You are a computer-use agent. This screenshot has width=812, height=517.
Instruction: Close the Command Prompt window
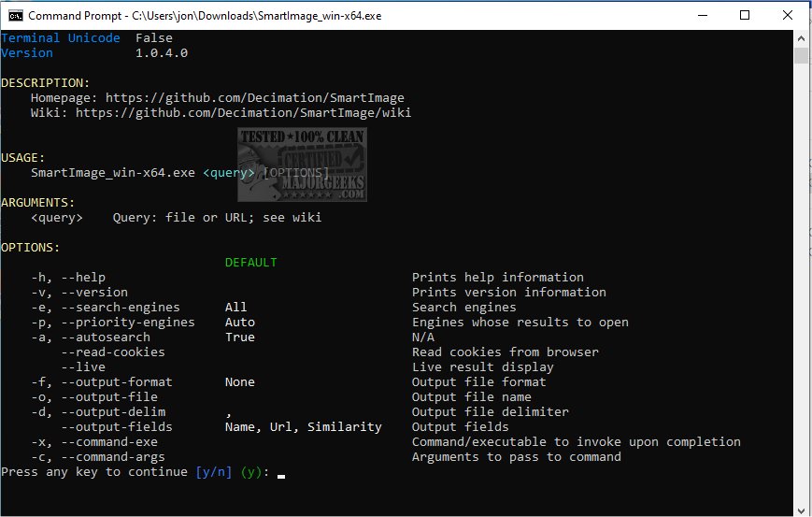click(787, 16)
